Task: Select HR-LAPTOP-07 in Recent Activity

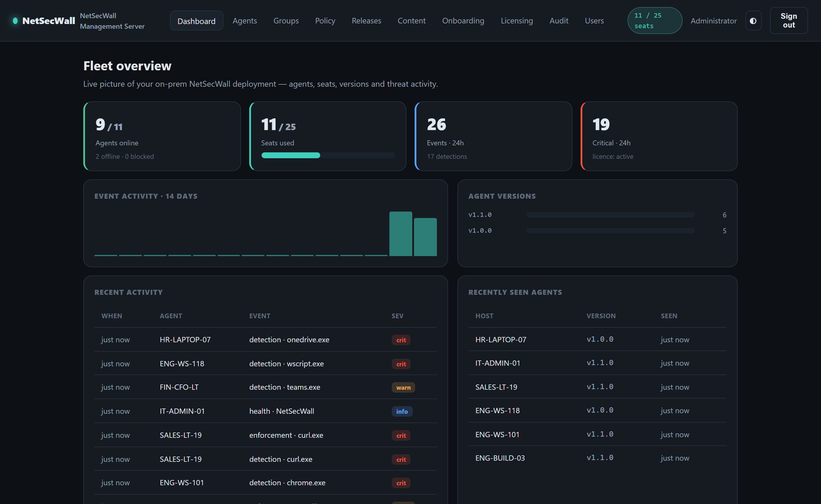Action: click(185, 340)
